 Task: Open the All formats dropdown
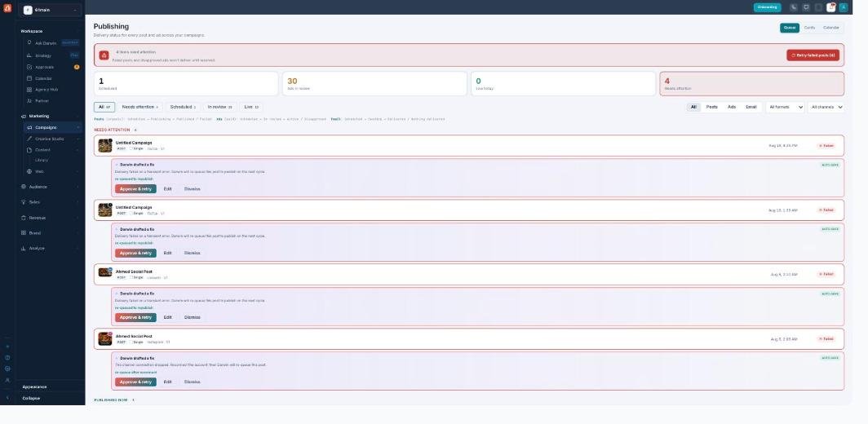(785, 107)
